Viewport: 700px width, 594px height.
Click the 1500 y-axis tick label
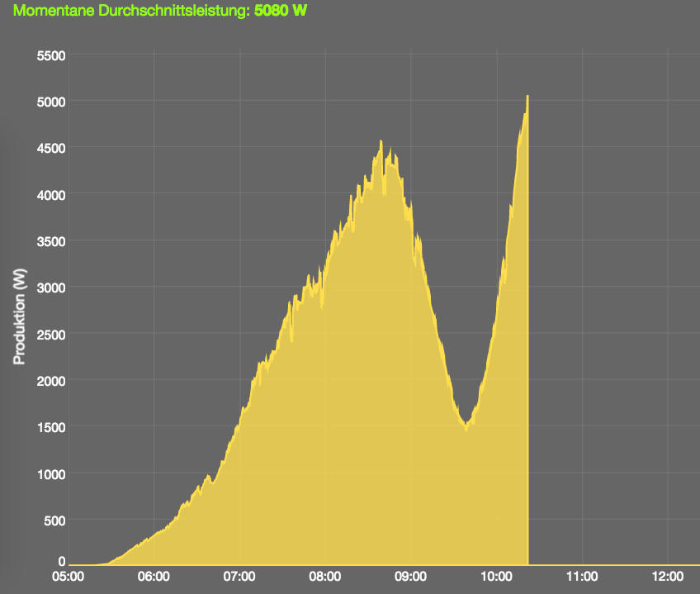pos(51,427)
